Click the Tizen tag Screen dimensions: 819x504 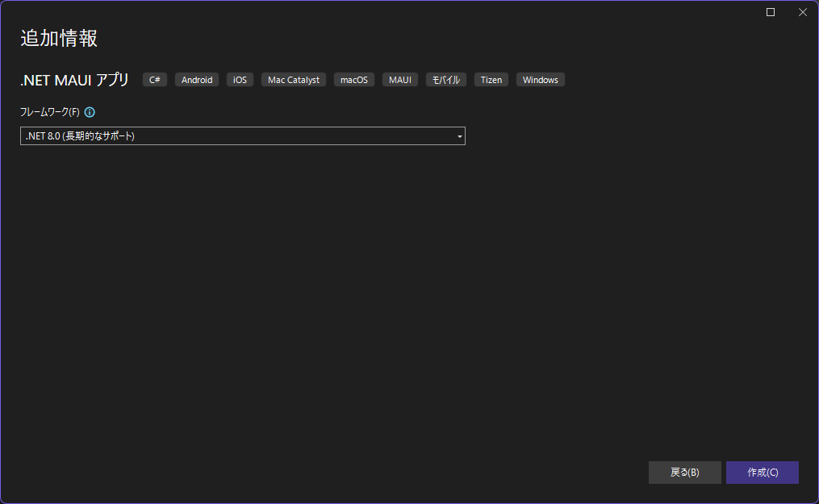click(x=491, y=80)
